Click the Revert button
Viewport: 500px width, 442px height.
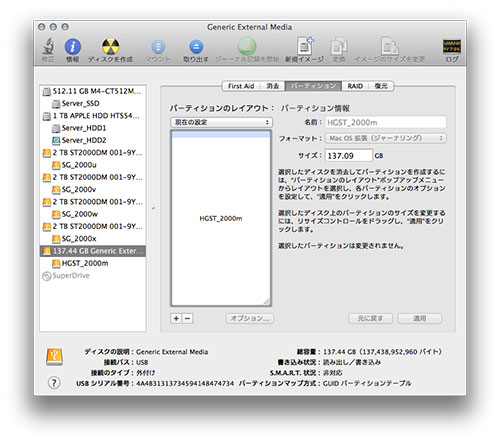(x=370, y=318)
